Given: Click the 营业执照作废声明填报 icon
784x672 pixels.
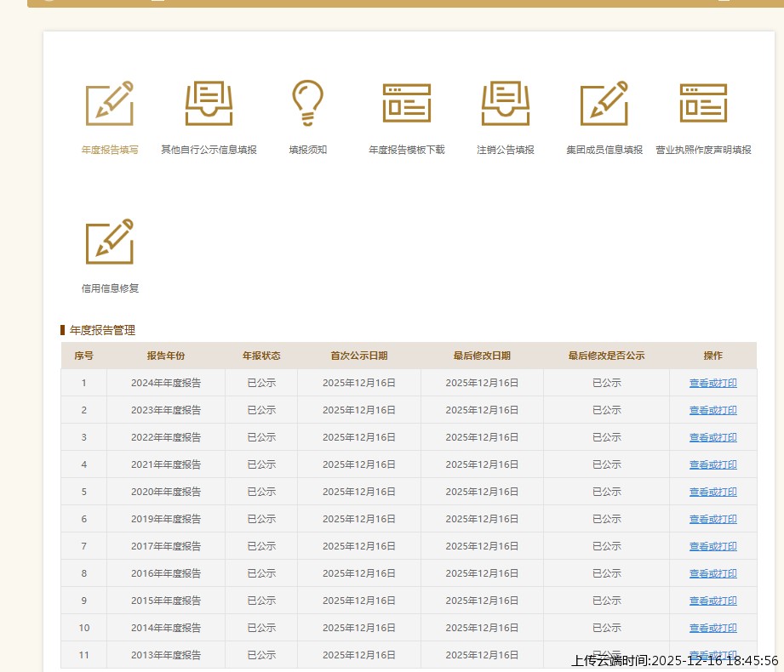Looking at the screenshot, I should (x=703, y=104).
